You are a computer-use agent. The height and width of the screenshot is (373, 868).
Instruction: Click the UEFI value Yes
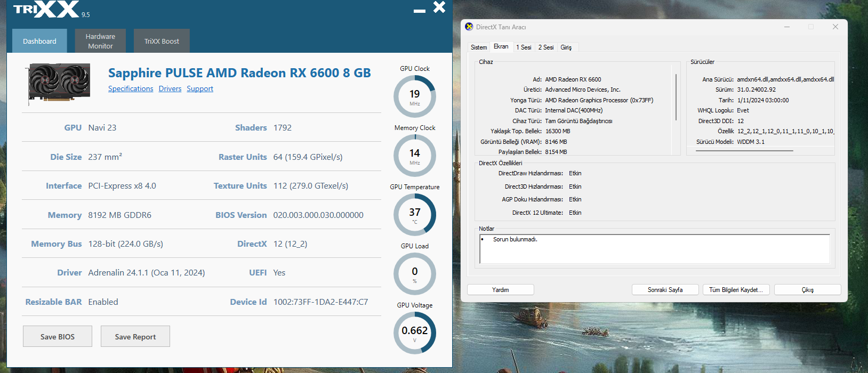279,272
